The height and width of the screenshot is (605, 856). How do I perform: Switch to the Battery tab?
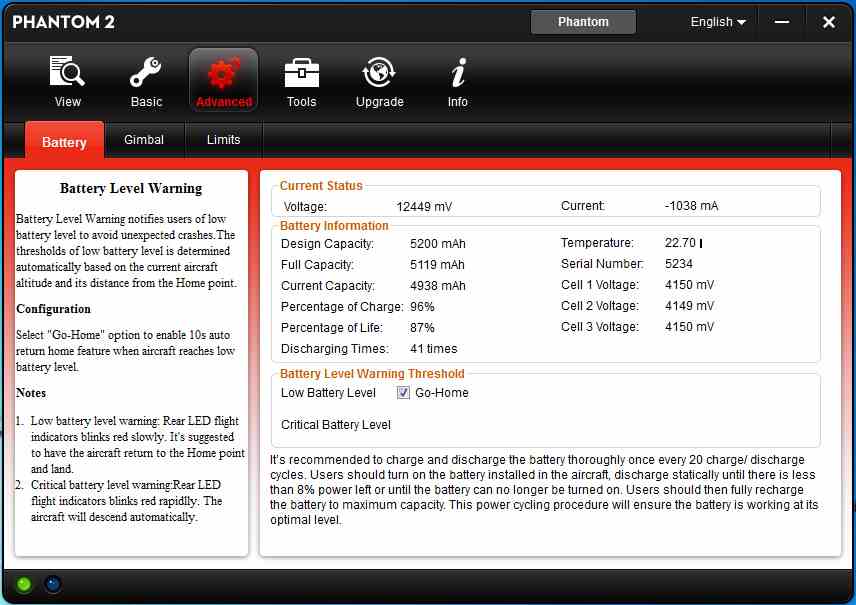pos(64,142)
